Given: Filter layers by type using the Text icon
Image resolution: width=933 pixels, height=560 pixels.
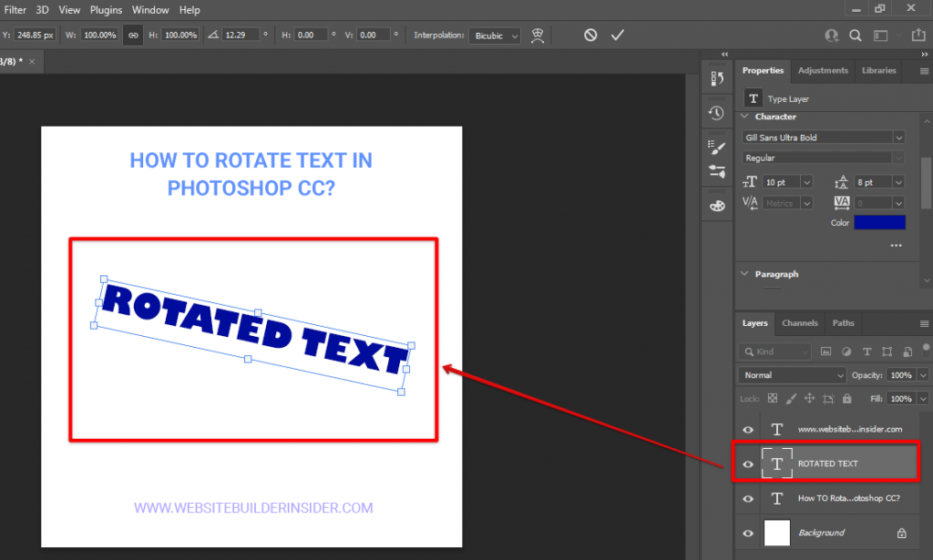Looking at the screenshot, I should pyautogui.click(x=867, y=351).
